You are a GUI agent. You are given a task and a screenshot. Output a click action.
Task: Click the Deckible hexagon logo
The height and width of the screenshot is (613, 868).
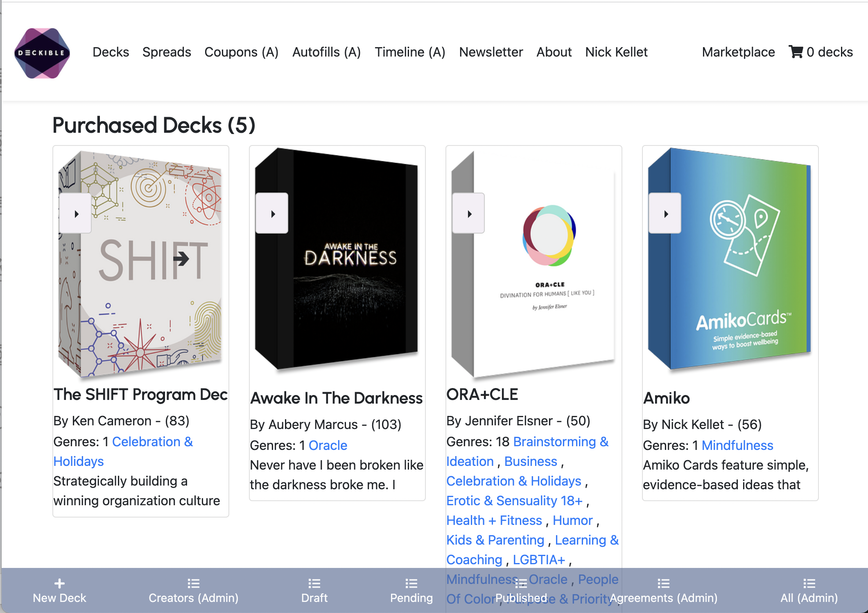click(42, 53)
